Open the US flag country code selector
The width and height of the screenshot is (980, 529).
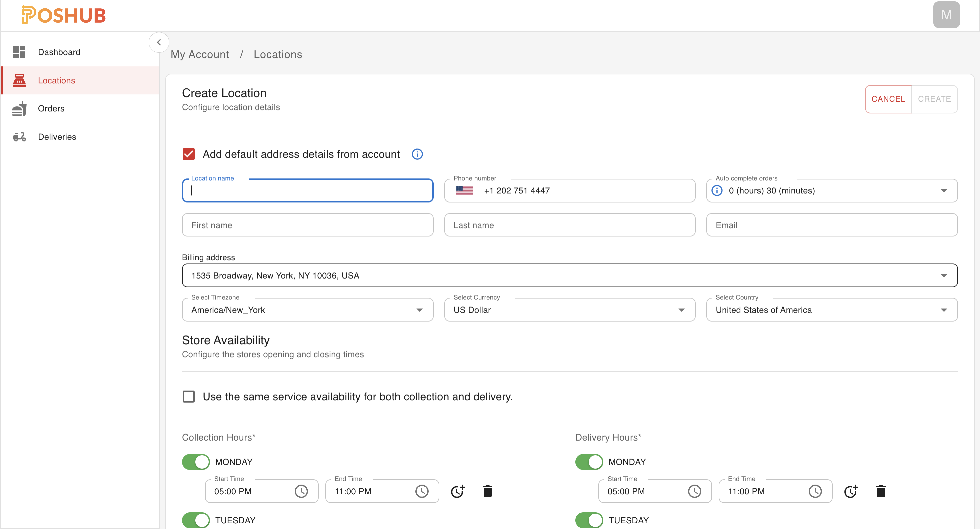point(464,191)
